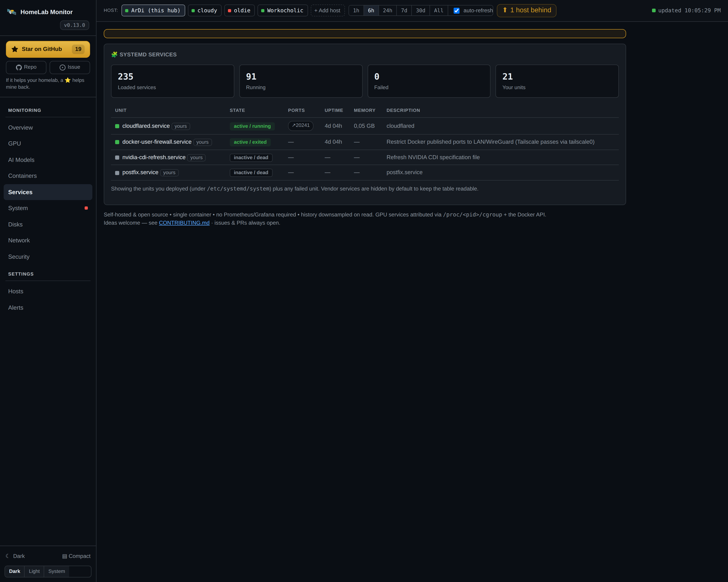Click the Your units 21 card
Viewport: 728px width, 582px height.
pyautogui.click(x=557, y=81)
